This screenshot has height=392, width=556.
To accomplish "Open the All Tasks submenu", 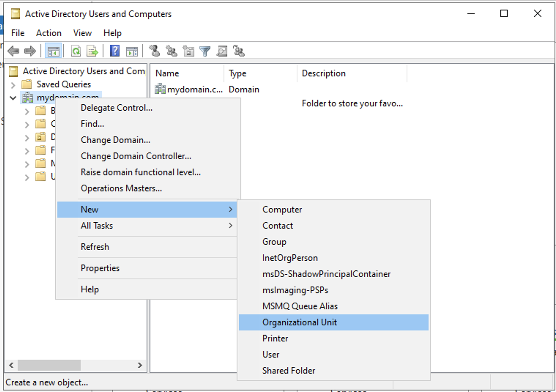I will click(x=147, y=226).
